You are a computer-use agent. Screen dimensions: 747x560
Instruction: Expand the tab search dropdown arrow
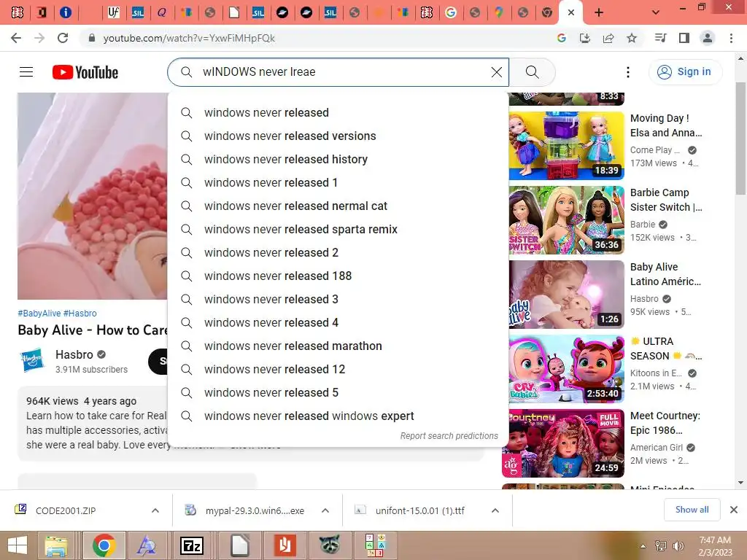[656, 12]
